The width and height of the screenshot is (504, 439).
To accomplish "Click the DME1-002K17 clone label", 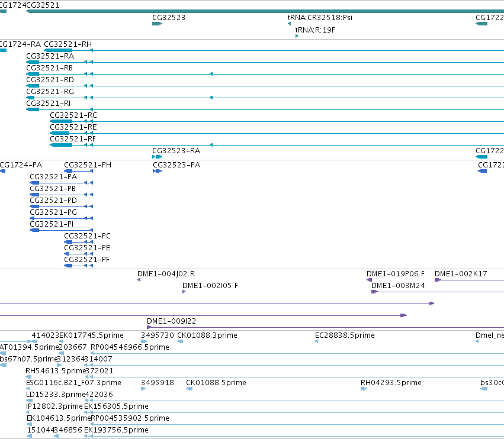I will [x=461, y=274].
